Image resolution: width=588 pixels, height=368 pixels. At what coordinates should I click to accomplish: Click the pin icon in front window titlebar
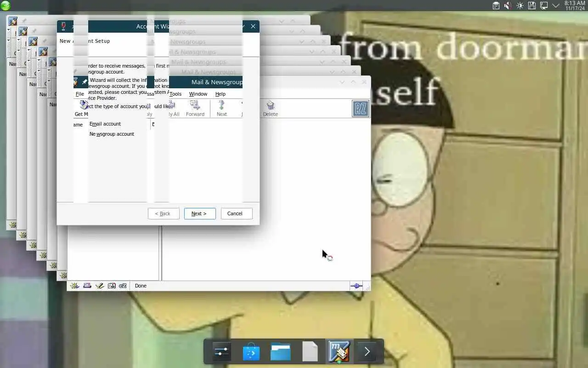[x=85, y=82]
